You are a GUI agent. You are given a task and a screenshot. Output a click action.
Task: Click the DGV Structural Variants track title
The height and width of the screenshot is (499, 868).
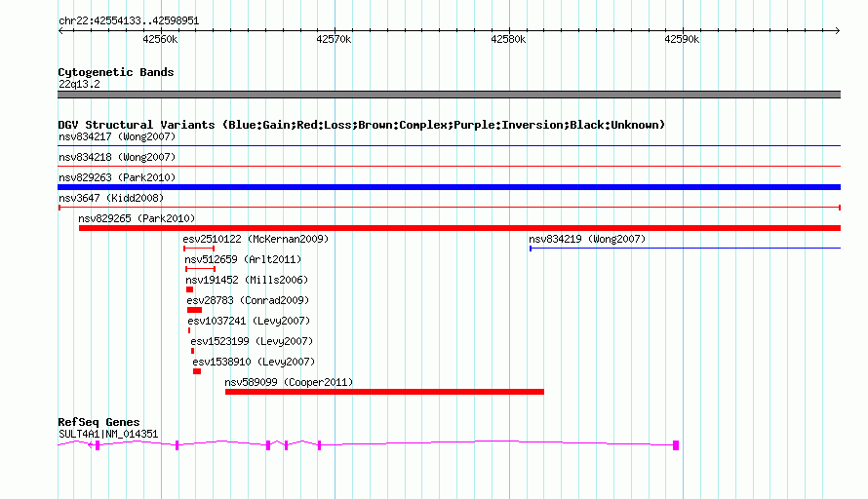click(x=362, y=125)
